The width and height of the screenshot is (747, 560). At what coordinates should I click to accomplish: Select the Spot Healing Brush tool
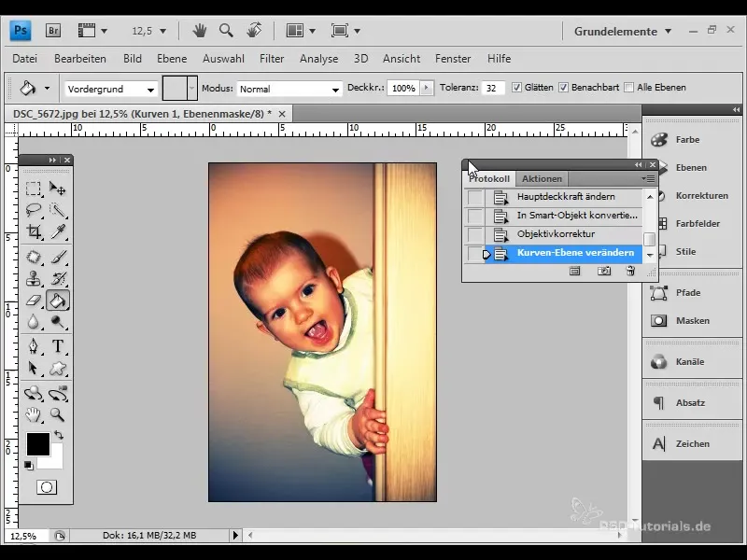coord(34,257)
